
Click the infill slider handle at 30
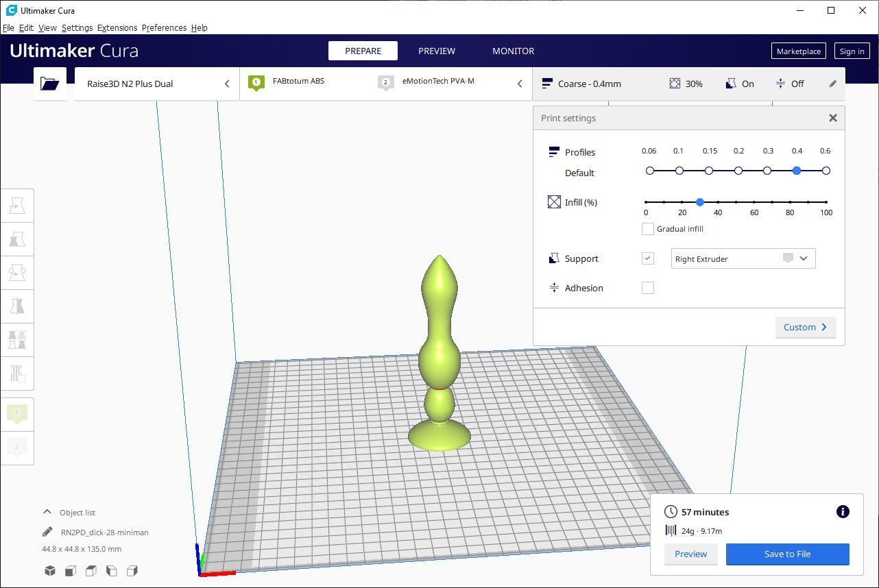point(699,202)
